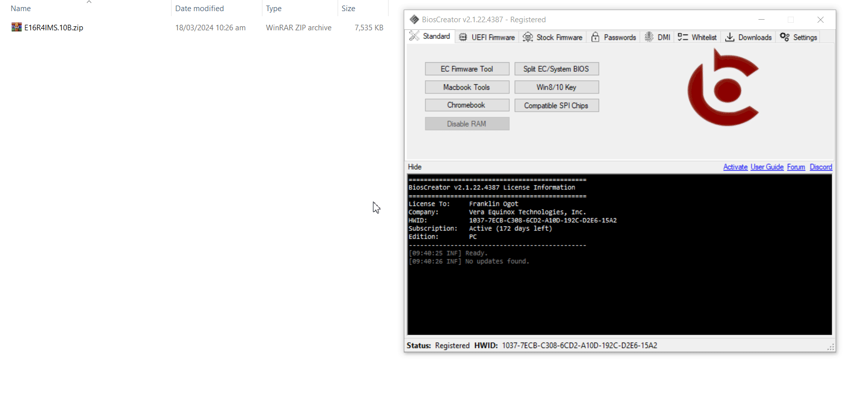Click the Settings gears icon

tap(785, 37)
